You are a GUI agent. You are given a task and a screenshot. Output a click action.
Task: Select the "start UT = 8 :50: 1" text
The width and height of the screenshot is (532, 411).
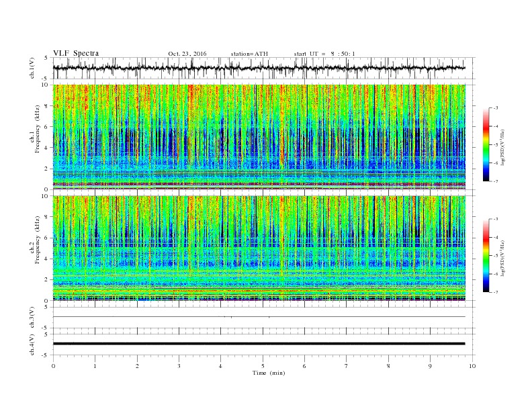point(324,54)
